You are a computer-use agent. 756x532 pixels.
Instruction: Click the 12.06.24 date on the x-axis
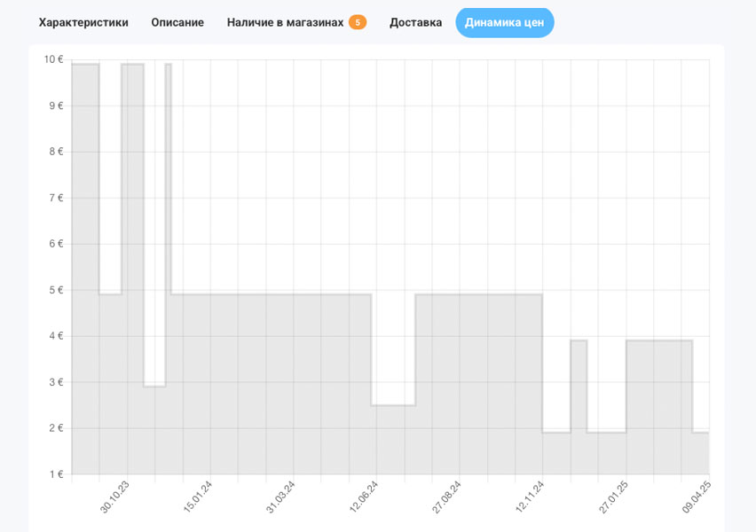[x=364, y=497]
